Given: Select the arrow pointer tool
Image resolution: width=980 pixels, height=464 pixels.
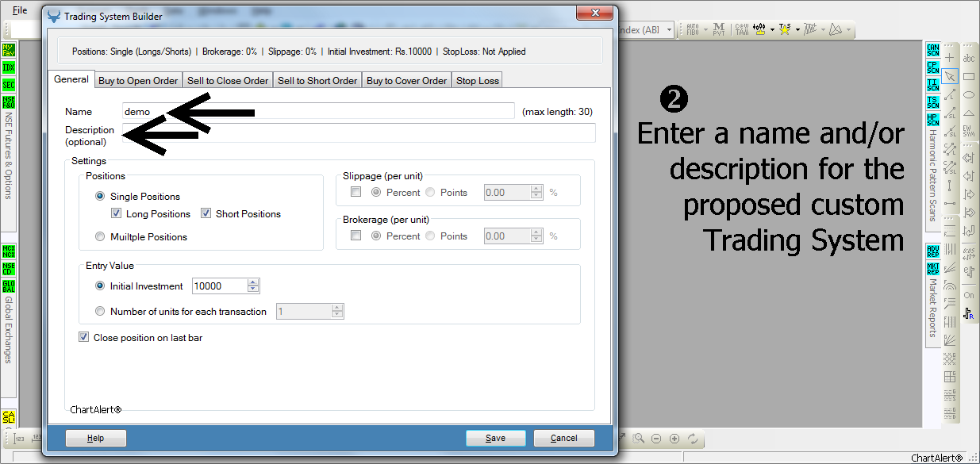Looking at the screenshot, I should click(950, 76).
